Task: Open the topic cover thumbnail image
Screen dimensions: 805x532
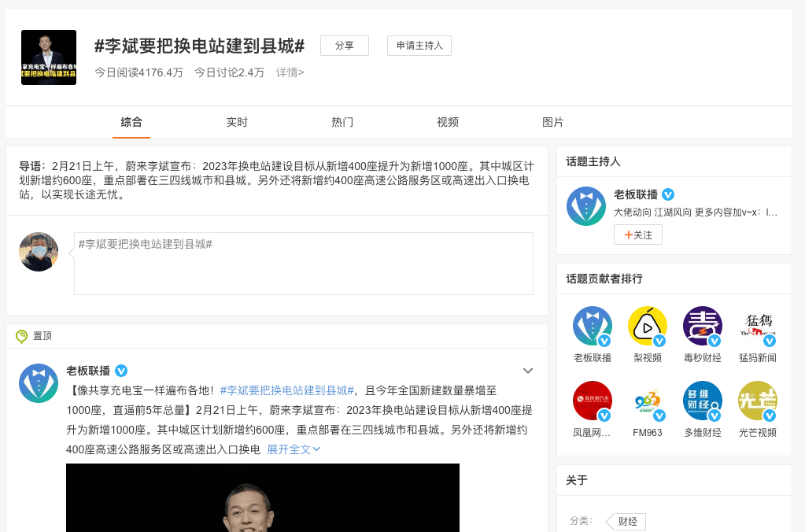Action: pos(49,57)
